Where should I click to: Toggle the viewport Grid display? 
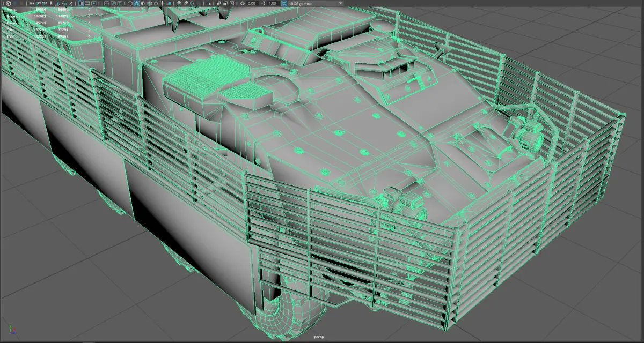(x=80, y=3)
